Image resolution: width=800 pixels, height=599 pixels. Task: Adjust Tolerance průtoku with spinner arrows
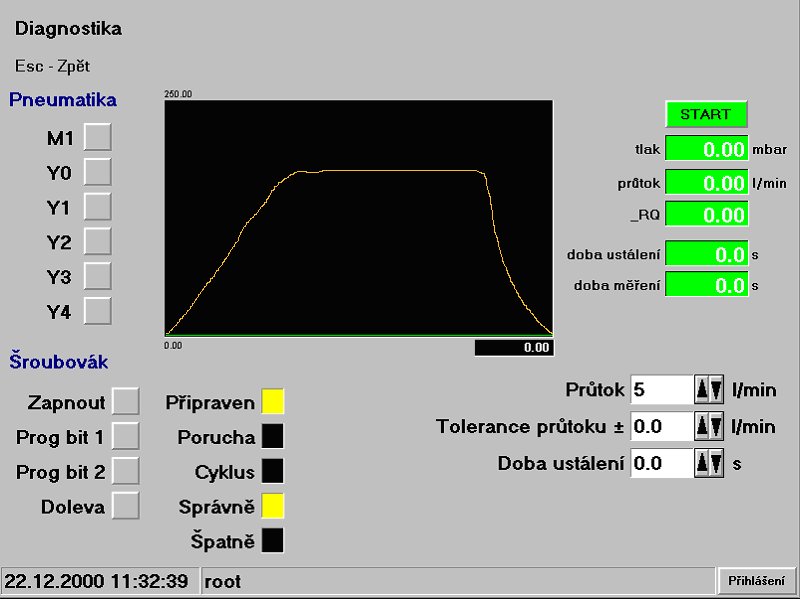click(x=709, y=427)
